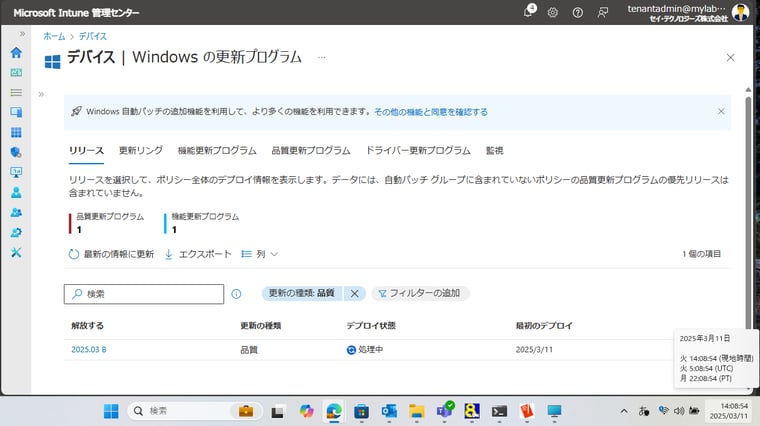Sort by デプロイ状態 column header

(x=371, y=326)
